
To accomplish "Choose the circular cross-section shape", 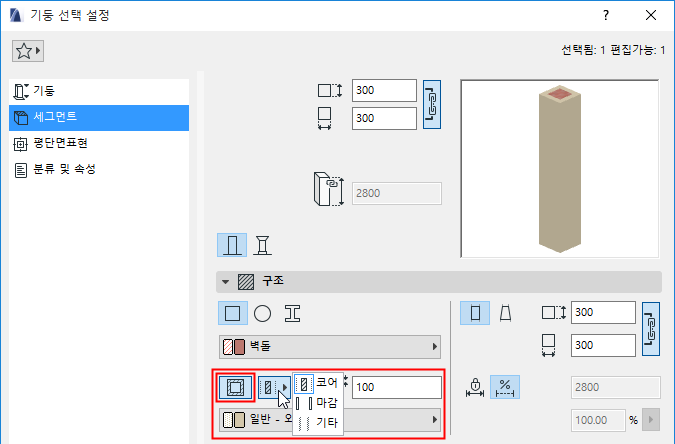I will tap(262, 314).
